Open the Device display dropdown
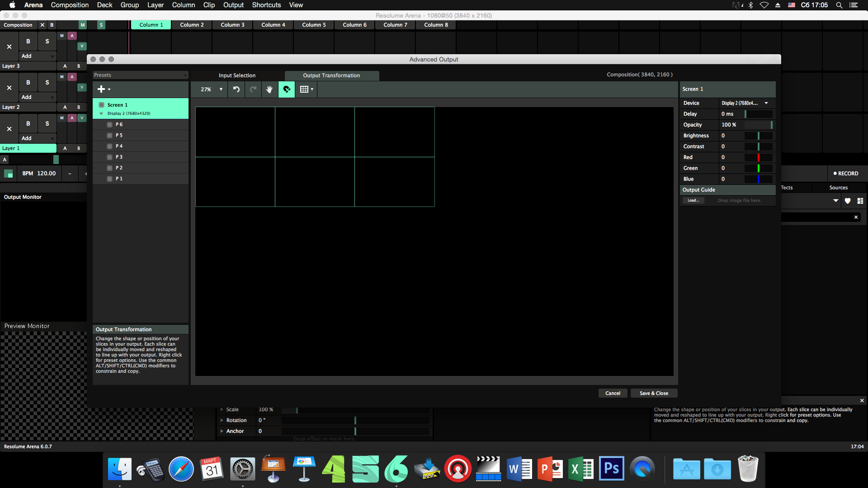This screenshot has width=868, height=488. point(745,103)
